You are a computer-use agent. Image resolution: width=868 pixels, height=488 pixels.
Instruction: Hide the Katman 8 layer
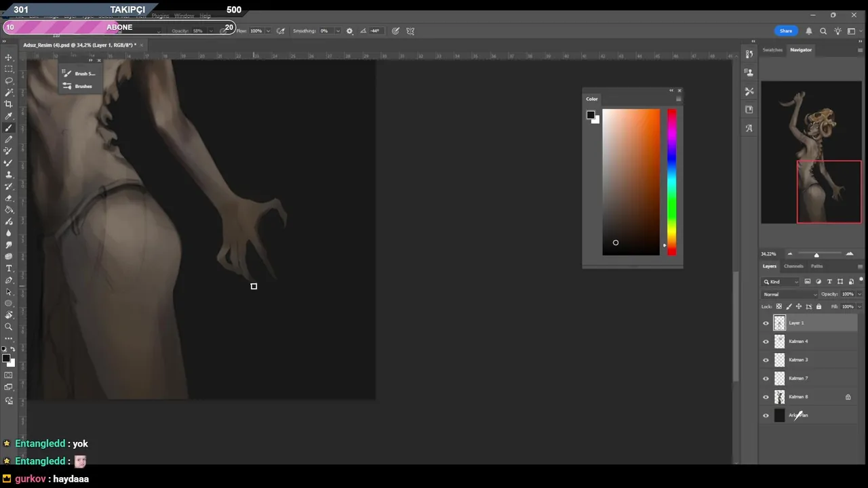click(x=766, y=397)
